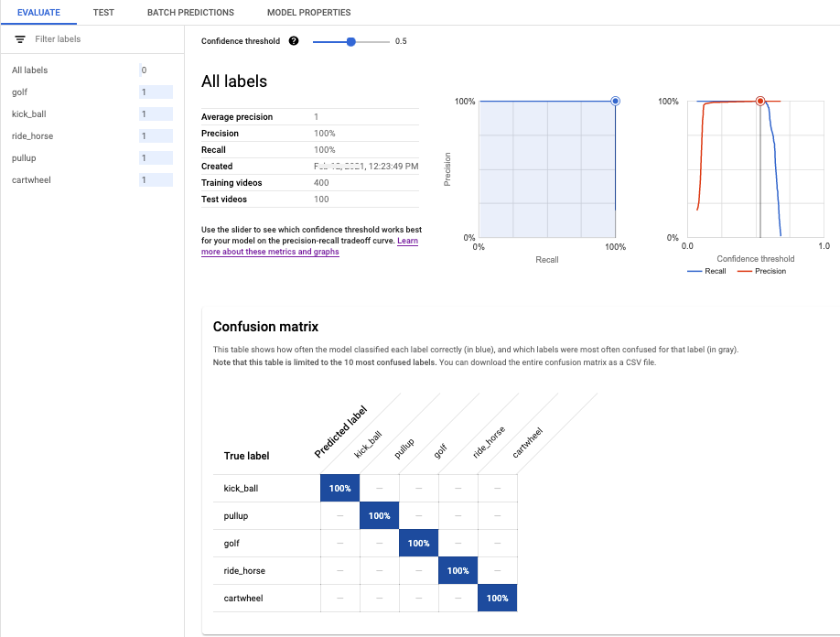Open the Confidence threshold help icon

[294, 40]
